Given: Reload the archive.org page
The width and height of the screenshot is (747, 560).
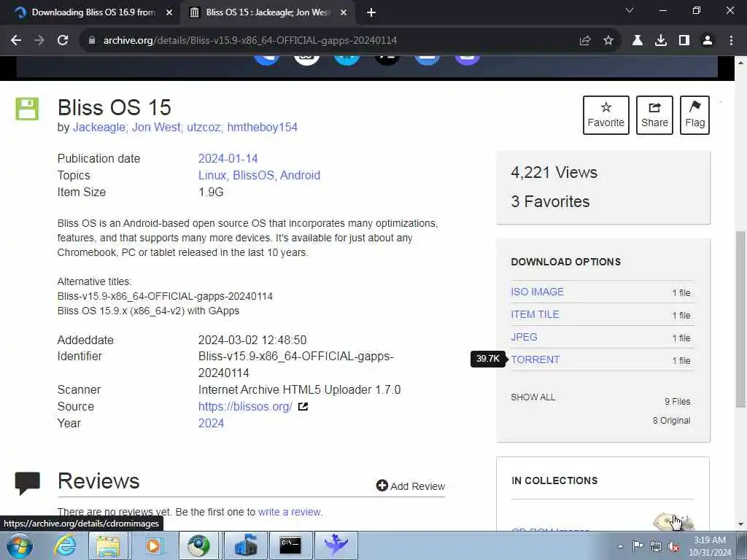Looking at the screenshot, I should coord(63,41).
